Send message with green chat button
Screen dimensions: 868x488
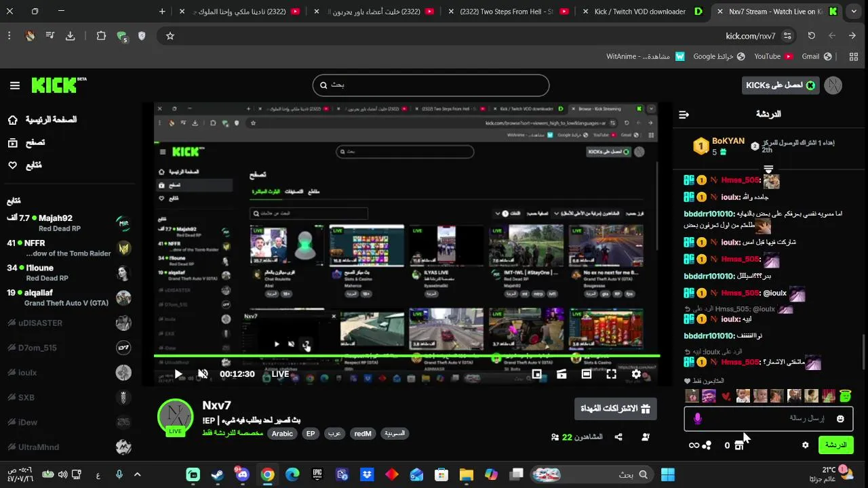[835, 445]
